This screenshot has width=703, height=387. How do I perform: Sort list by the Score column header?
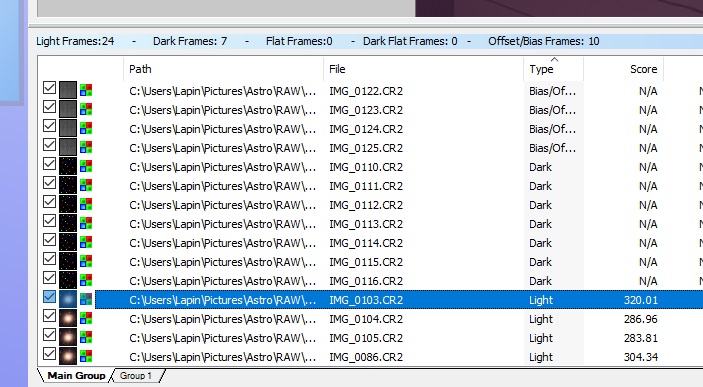pyautogui.click(x=624, y=69)
